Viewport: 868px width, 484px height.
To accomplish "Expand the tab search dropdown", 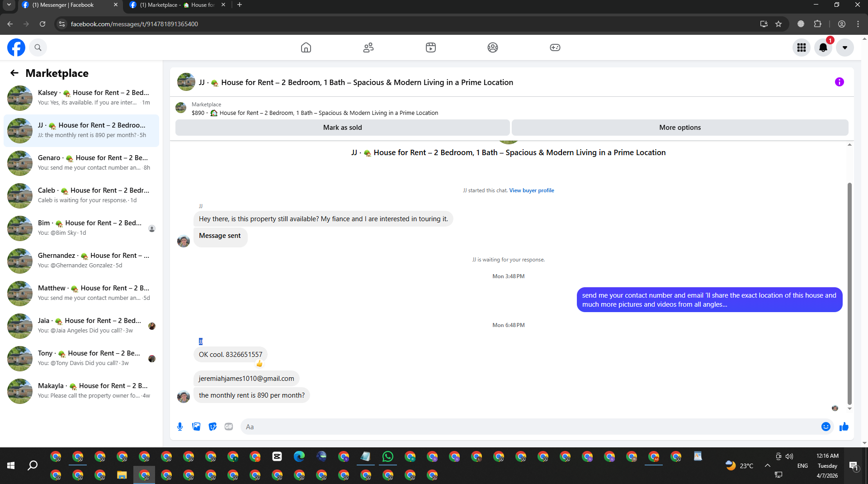I will pyautogui.click(x=9, y=5).
